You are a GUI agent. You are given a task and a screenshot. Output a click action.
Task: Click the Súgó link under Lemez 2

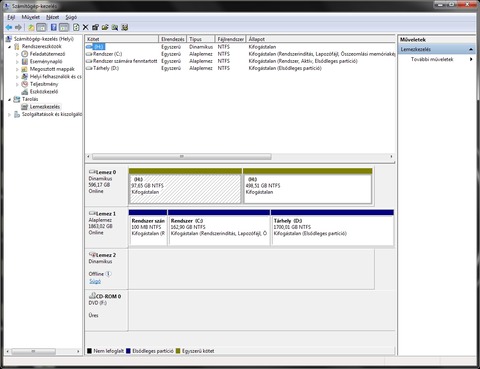click(x=95, y=281)
